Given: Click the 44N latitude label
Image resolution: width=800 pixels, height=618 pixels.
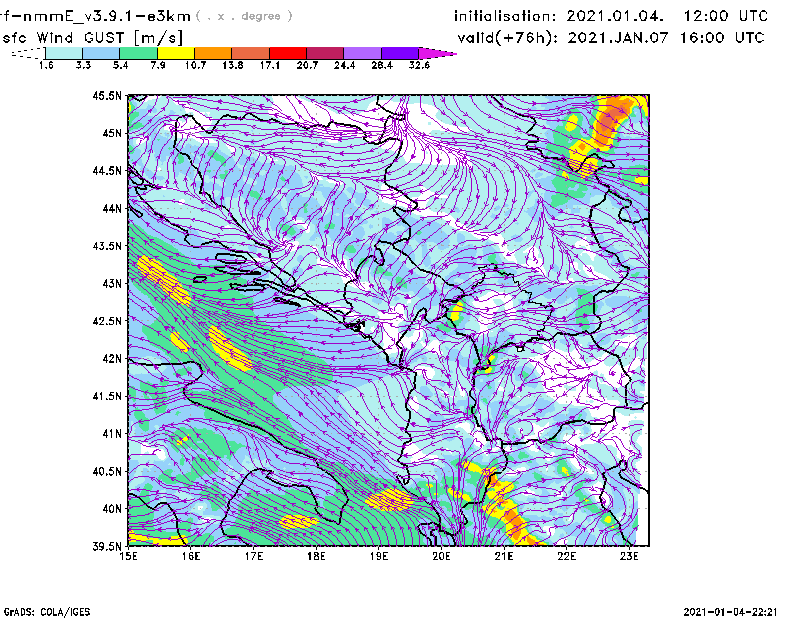Looking at the screenshot, I should click(112, 208).
